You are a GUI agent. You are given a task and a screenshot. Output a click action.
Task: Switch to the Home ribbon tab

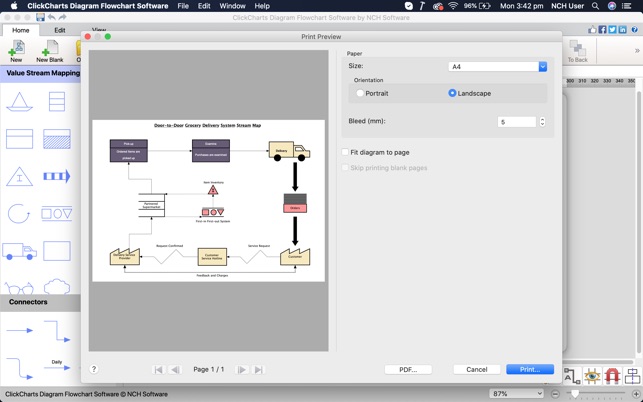(21, 30)
